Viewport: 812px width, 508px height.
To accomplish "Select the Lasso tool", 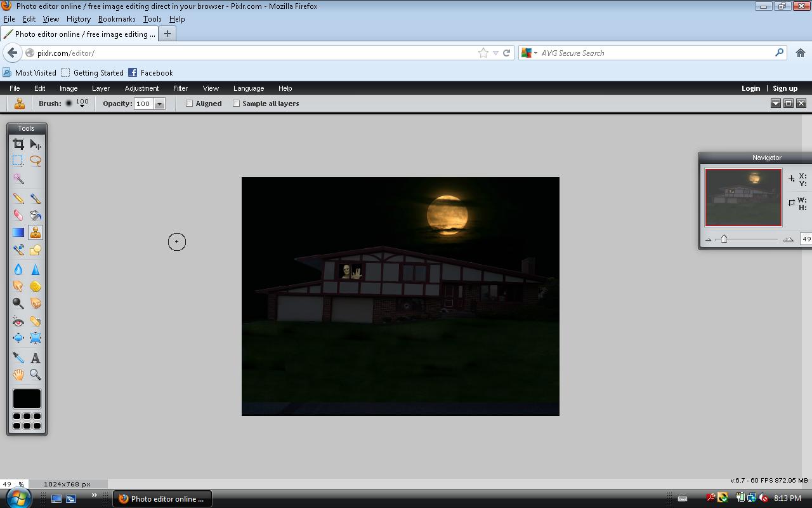I will pos(36,161).
